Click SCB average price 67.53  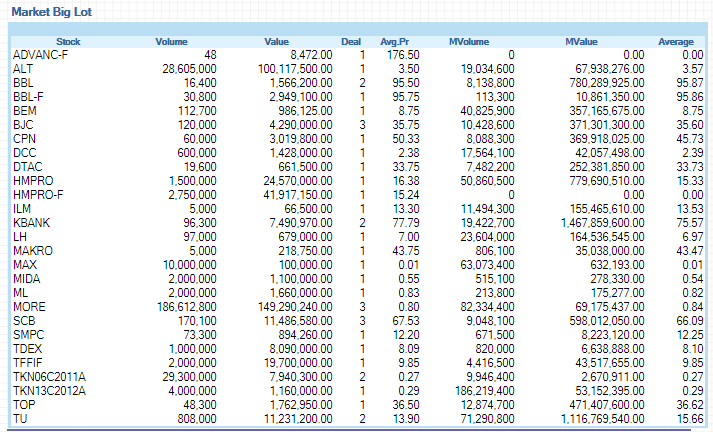pyautogui.click(x=406, y=321)
